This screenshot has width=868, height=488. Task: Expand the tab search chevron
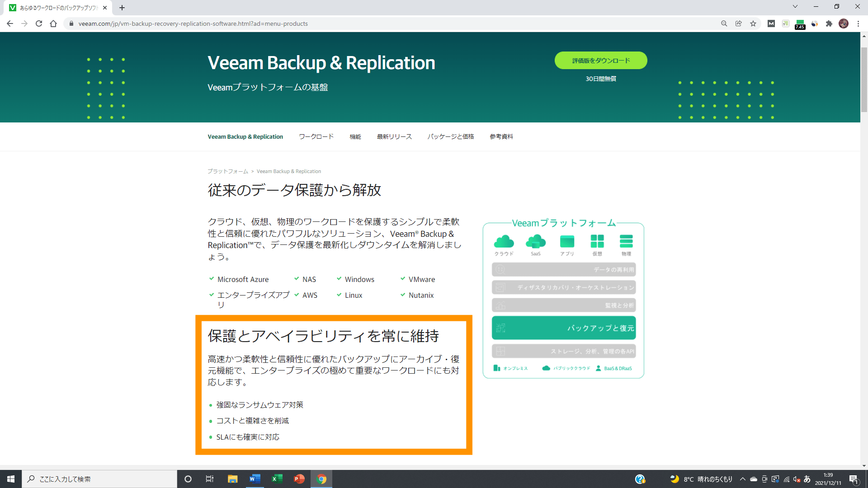click(x=795, y=6)
